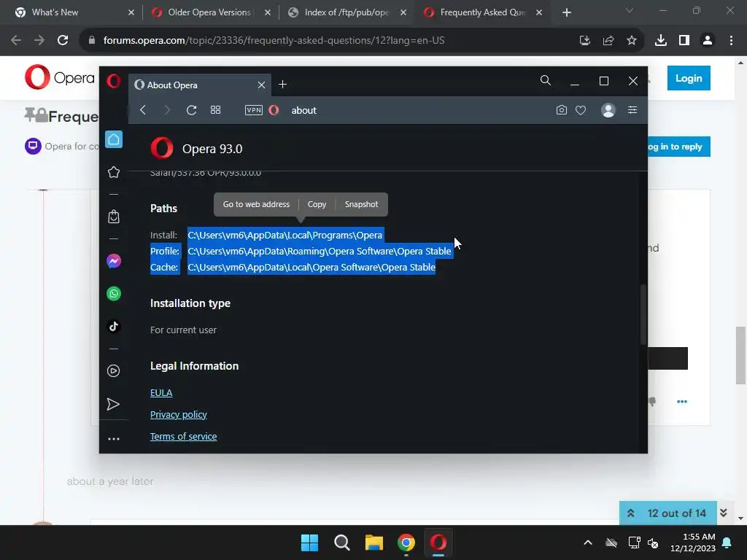Viewport: 747px width, 560px height.
Task: Jump to last post with double down arrows
Action: pos(723,513)
